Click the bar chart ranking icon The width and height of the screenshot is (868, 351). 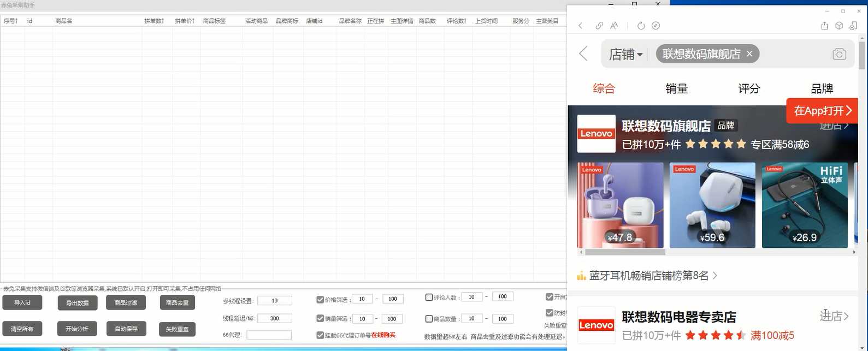581,276
